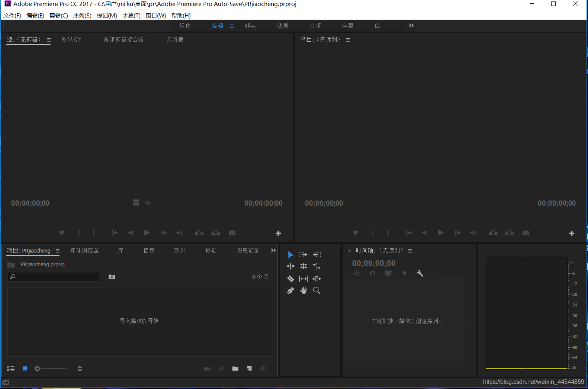Play Source monitor clip
The image size is (588, 389).
[147, 233]
